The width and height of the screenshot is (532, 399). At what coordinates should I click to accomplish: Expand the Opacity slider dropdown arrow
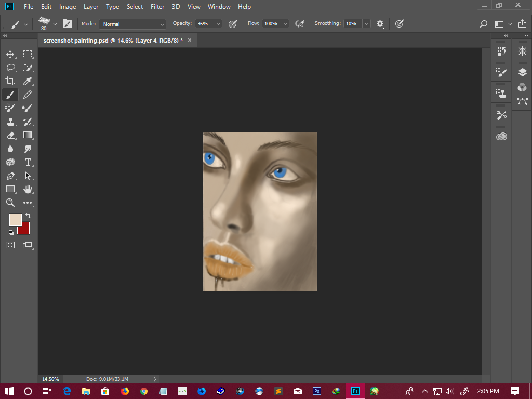(x=218, y=24)
